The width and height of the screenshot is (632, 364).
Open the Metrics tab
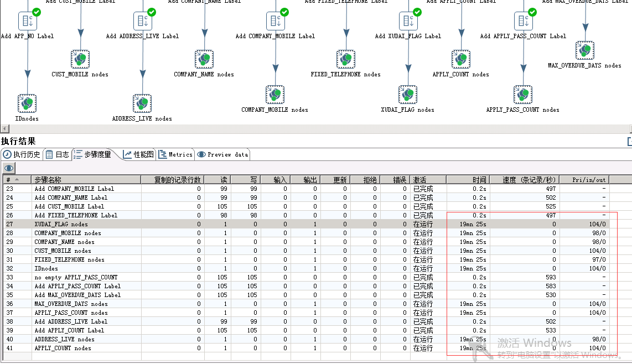point(175,154)
